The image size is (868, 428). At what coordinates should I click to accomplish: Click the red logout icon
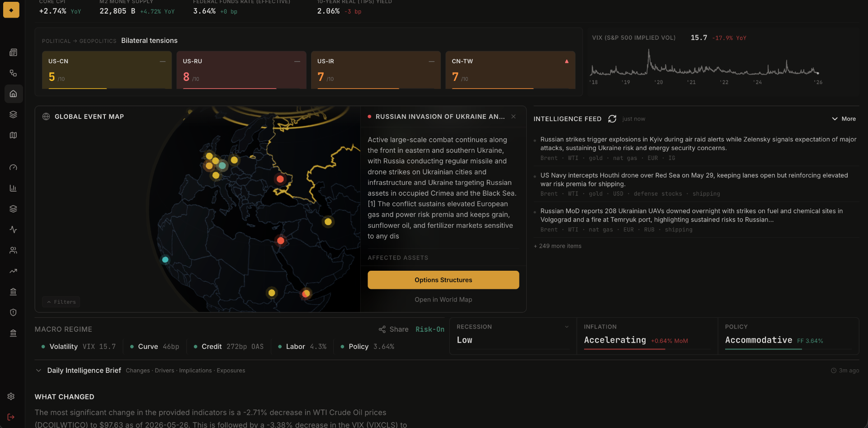pyautogui.click(x=11, y=417)
